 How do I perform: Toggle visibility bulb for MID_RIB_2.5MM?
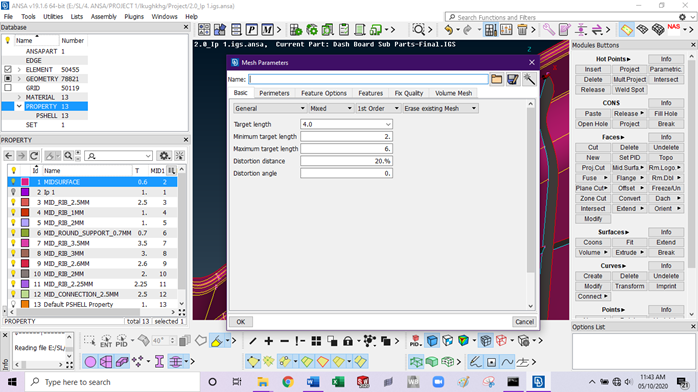pos(13,202)
